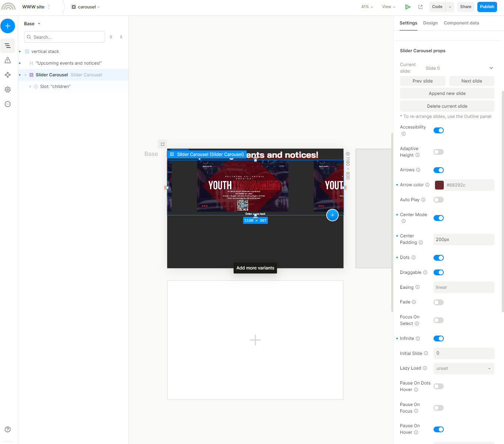
Task: Open the Current slide dropdown
Action: [459, 68]
